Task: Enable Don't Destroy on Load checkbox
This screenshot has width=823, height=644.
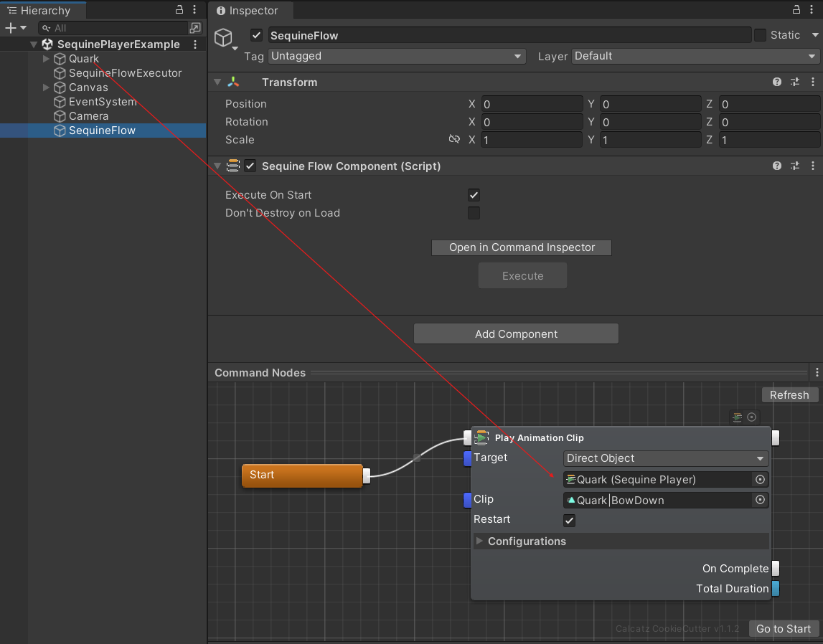Action: [x=474, y=213]
